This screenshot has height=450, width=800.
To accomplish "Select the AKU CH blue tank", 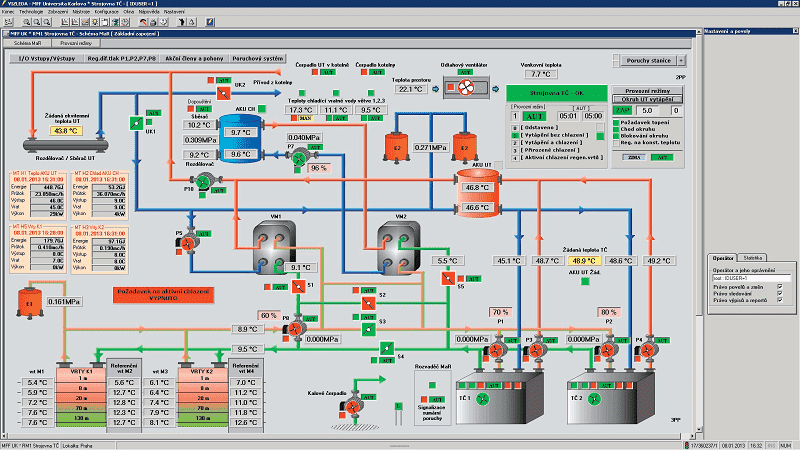I will click(241, 138).
